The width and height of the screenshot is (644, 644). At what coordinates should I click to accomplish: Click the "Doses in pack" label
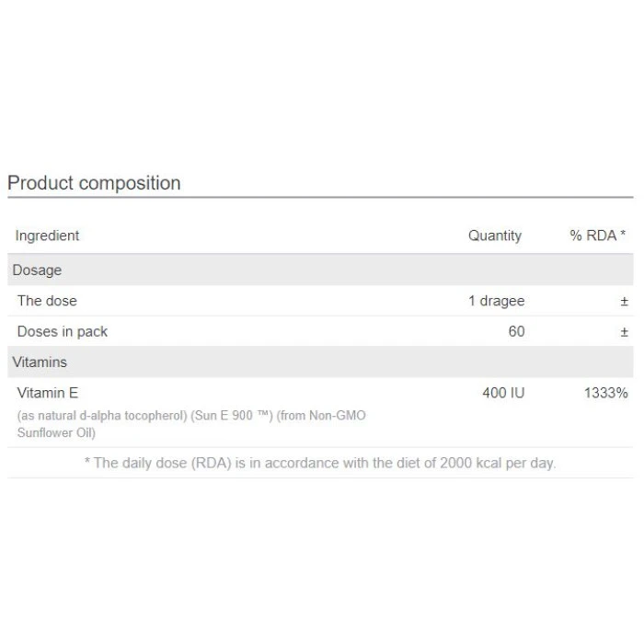click(63, 331)
